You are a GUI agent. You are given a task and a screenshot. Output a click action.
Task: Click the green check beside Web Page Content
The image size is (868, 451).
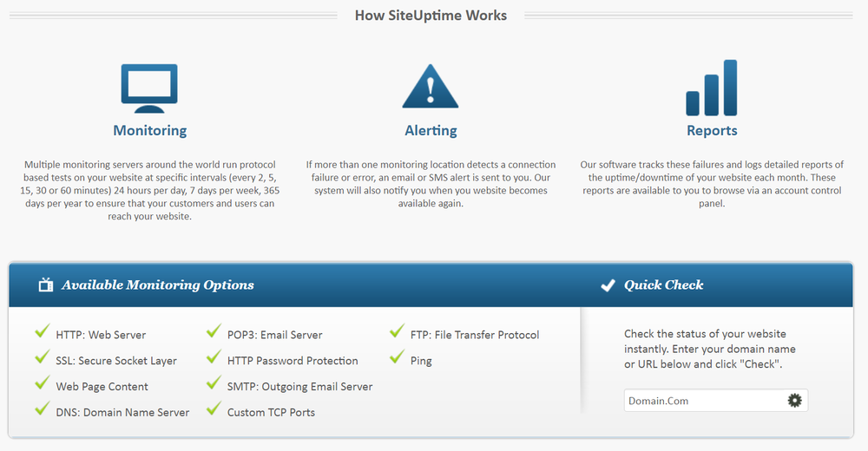tap(42, 383)
